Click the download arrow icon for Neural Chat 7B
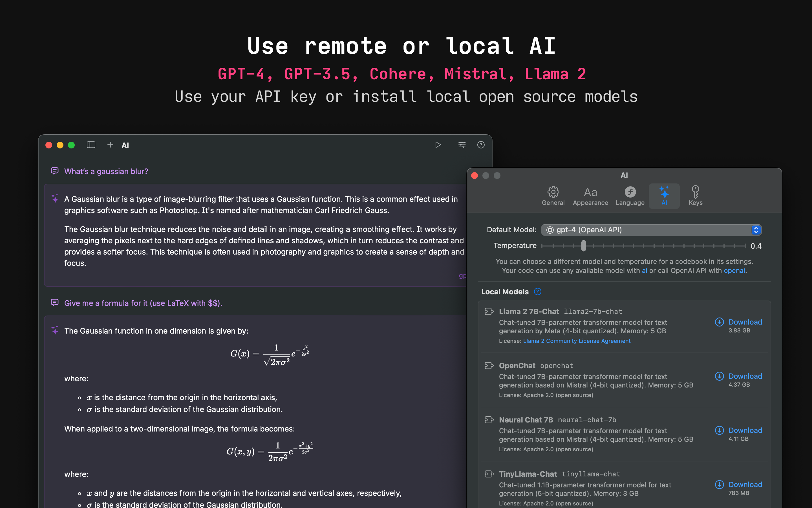This screenshot has width=812, height=508. click(720, 430)
